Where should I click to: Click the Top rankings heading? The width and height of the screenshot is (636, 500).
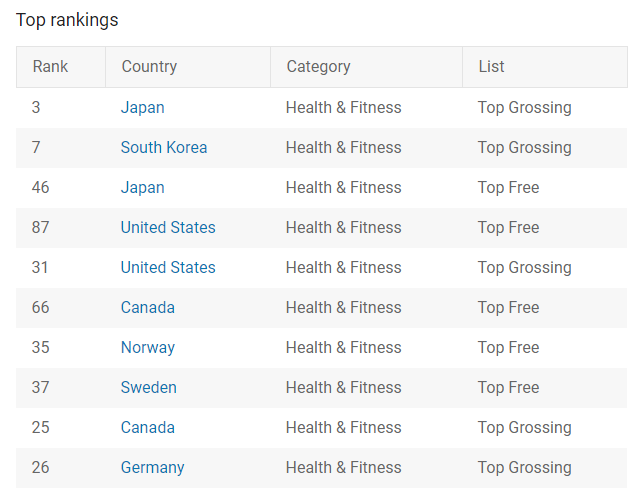coord(67,20)
